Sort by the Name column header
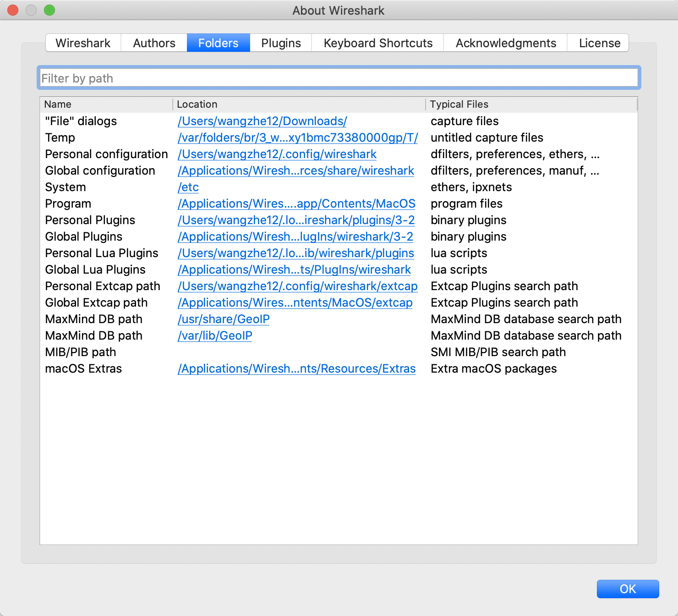Screen dimensions: 678x616 (106, 104)
